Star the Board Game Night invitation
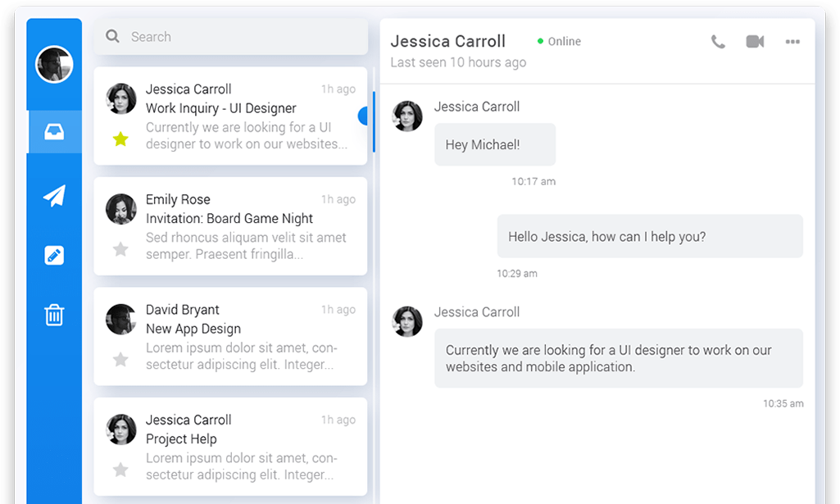This screenshot has width=840, height=504. coord(120,249)
